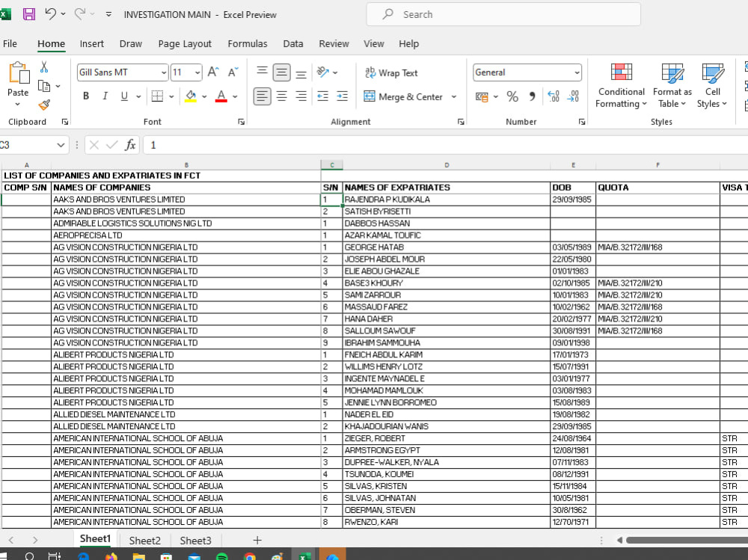Toggle Italic formatting
The width and height of the screenshot is (748, 560).
105,96
